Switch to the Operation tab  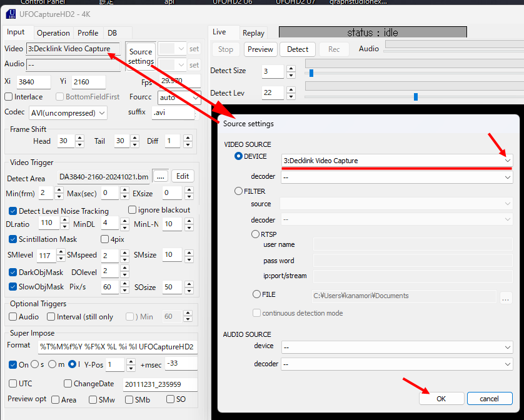(x=53, y=33)
